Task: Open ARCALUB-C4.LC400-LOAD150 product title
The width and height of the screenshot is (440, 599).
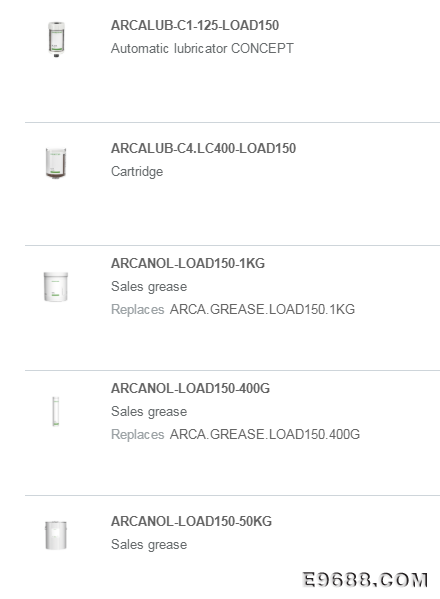Action: pyautogui.click(x=203, y=148)
